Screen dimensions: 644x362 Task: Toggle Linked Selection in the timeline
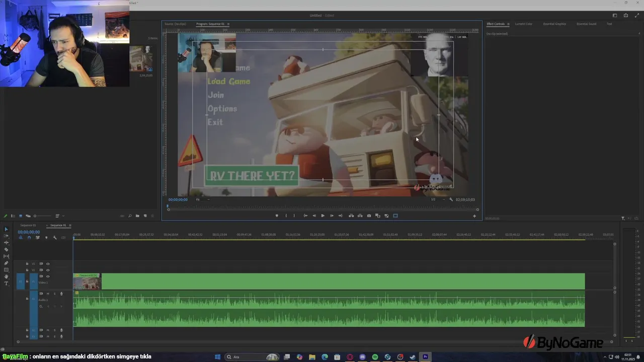pos(38,238)
